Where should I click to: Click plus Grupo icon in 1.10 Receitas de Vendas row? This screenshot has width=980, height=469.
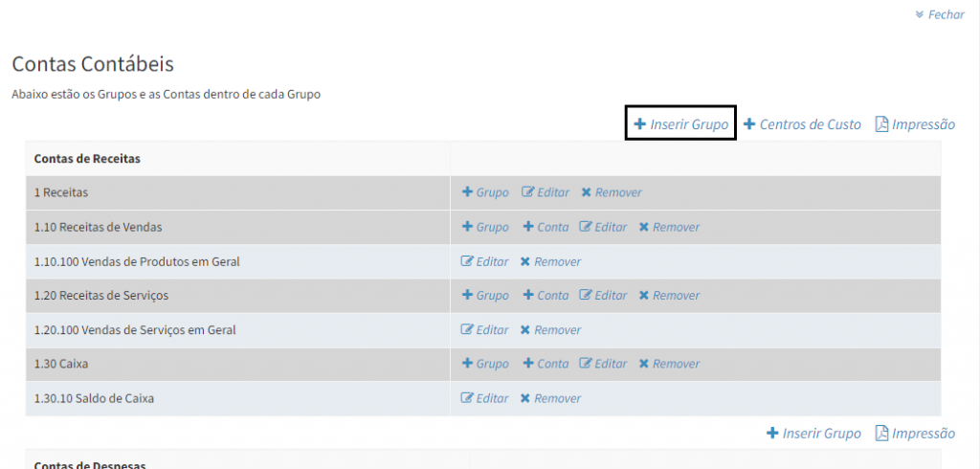tap(467, 227)
